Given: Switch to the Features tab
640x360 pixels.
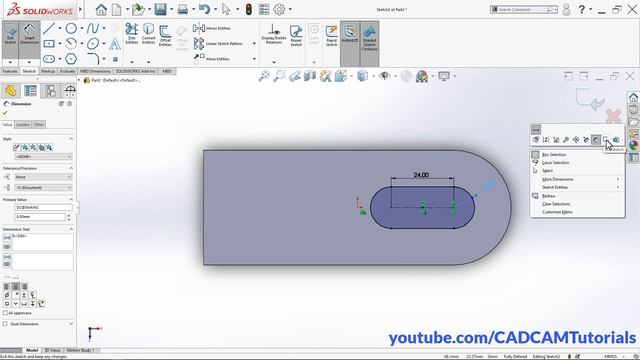Looking at the screenshot, I should (10, 71).
